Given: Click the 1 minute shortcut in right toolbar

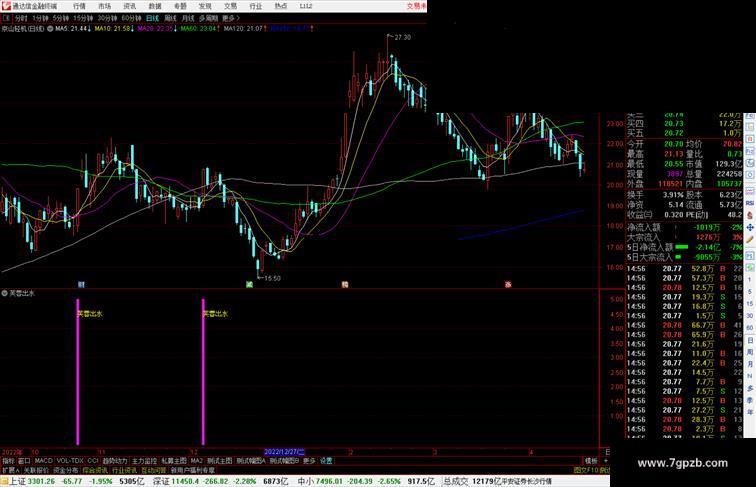Looking at the screenshot, I should click(750, 280).
